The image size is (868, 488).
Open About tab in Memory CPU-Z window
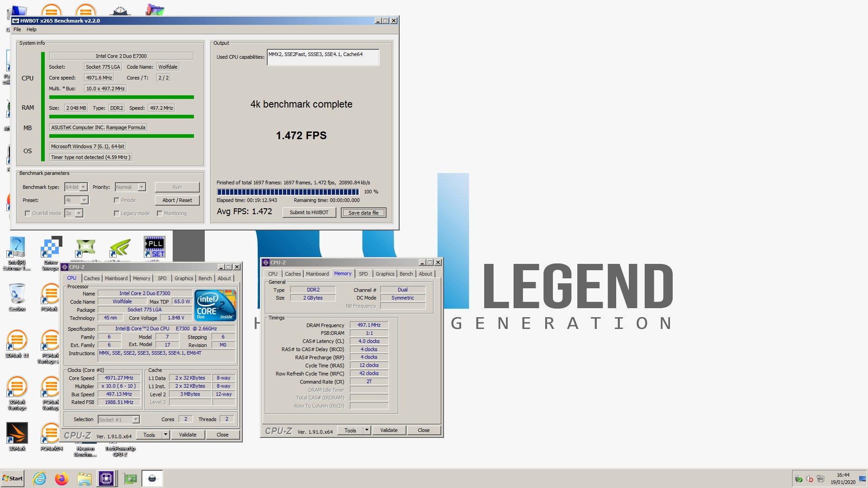point(425,274)
